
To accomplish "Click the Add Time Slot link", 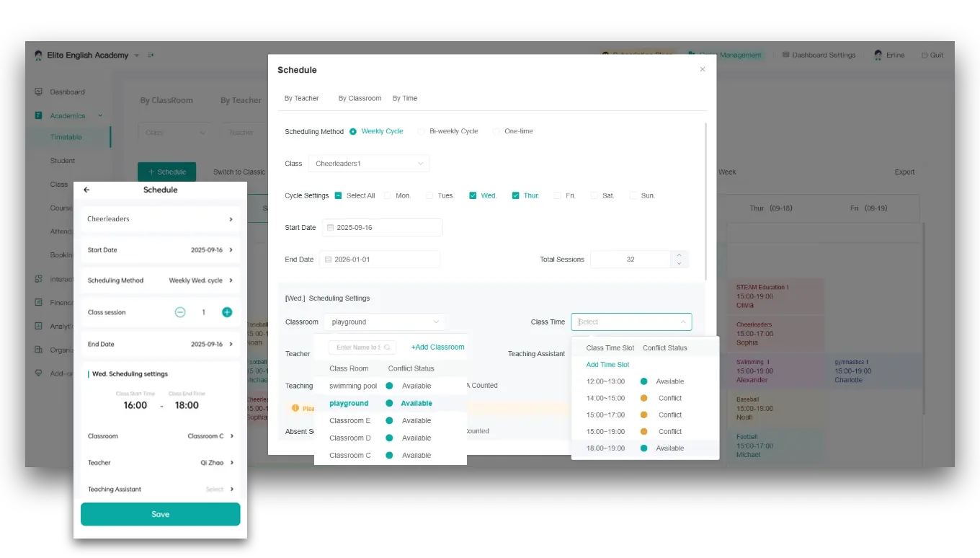I will pos(607,364).
